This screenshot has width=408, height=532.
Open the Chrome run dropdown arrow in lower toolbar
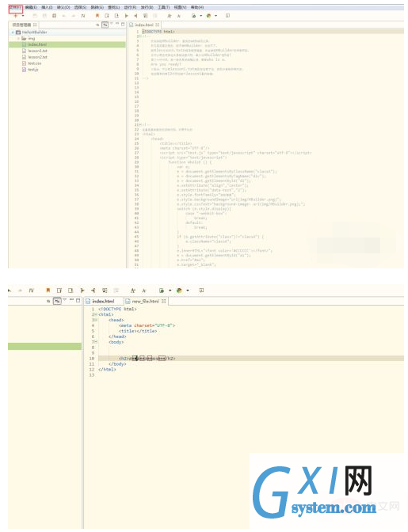(188, 291)
